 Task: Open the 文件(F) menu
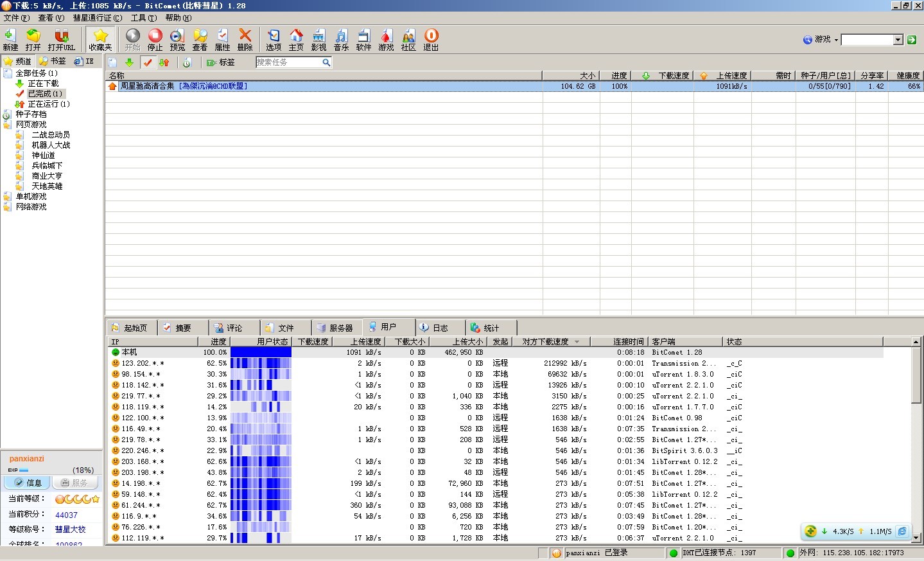17,18
